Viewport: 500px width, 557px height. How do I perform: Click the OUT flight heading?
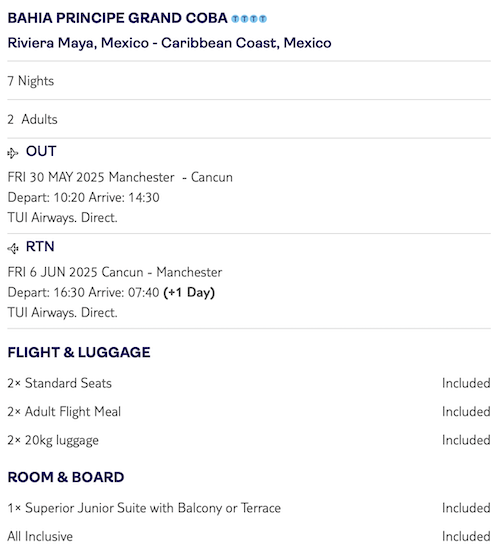[x=41, y=151]
